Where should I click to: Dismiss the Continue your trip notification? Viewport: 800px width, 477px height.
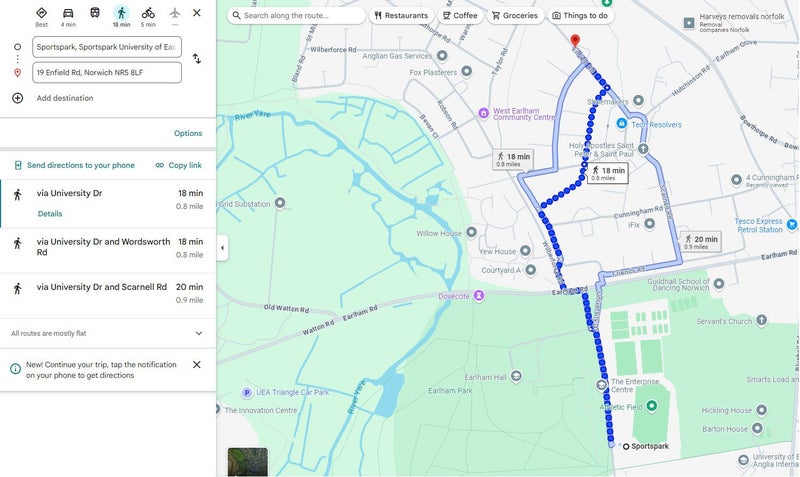[x=197, y=365]
